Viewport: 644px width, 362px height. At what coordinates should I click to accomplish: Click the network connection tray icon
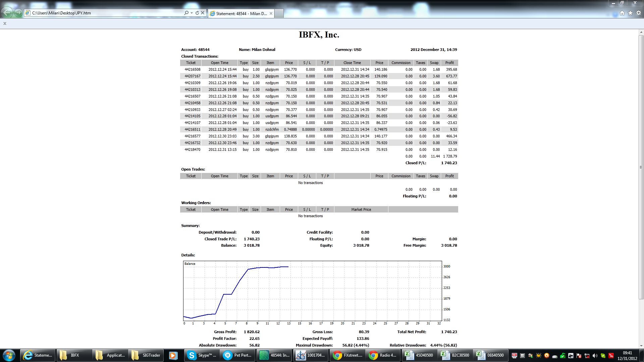tap(587, 356)
